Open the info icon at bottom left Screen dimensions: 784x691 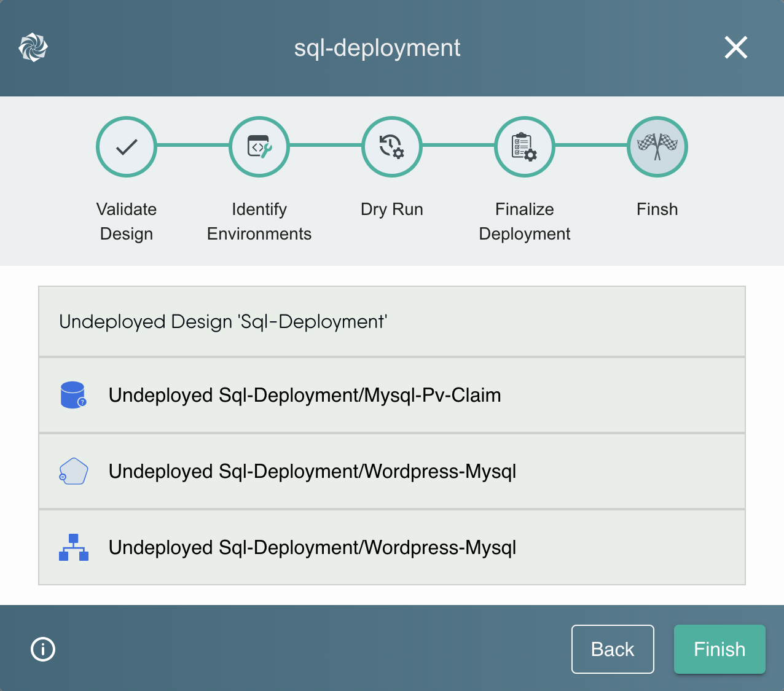(42, 649)
